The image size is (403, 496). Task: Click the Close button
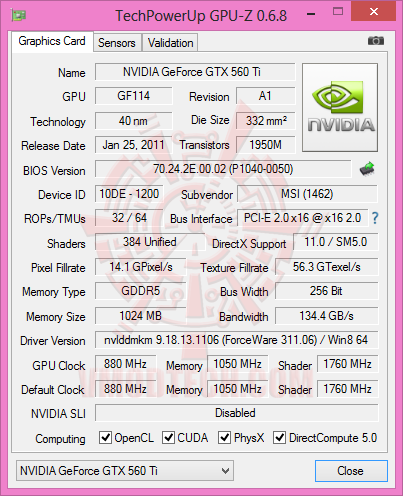(351, 471)
